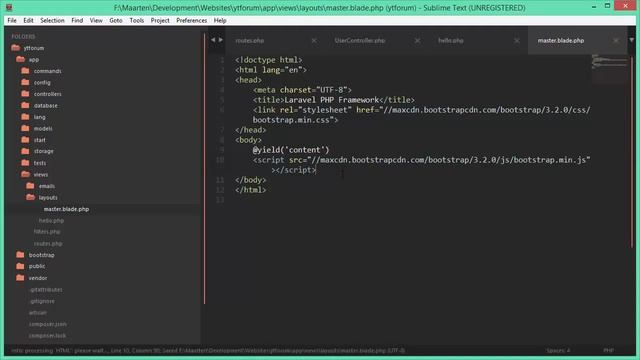Open the Selection menu
Screen dimensions: 640x360
coord(52,20)
